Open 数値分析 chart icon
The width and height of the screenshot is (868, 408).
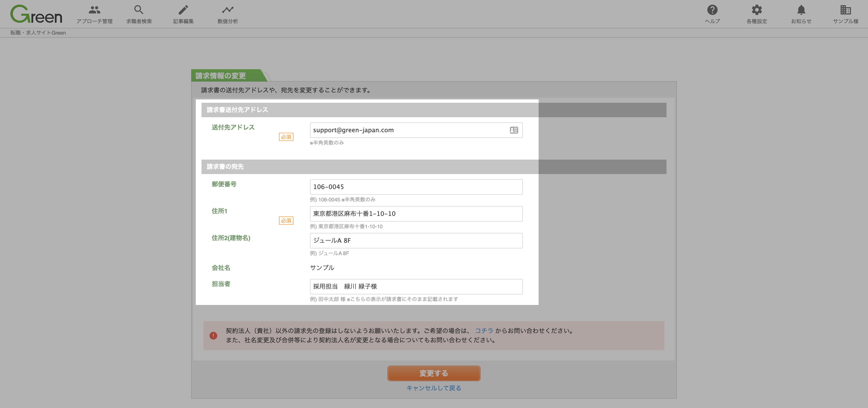[x=228, y=10]
